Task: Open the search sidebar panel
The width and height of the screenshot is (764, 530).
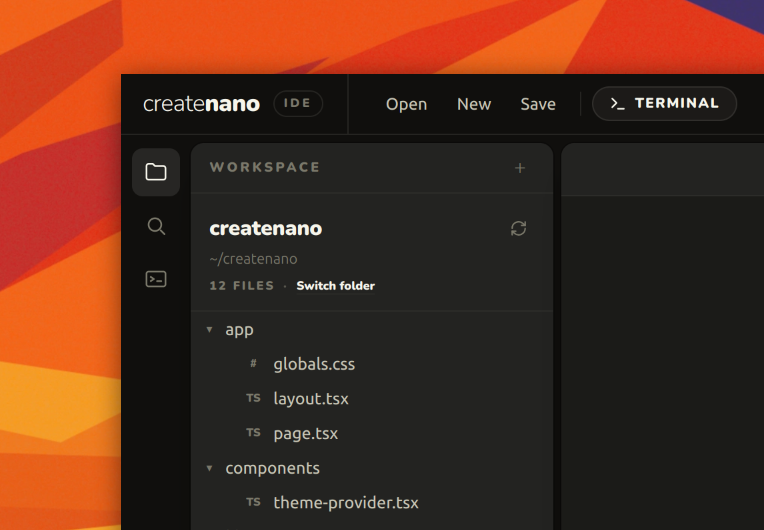Action: pyautogui.click(x=156, y=227)
